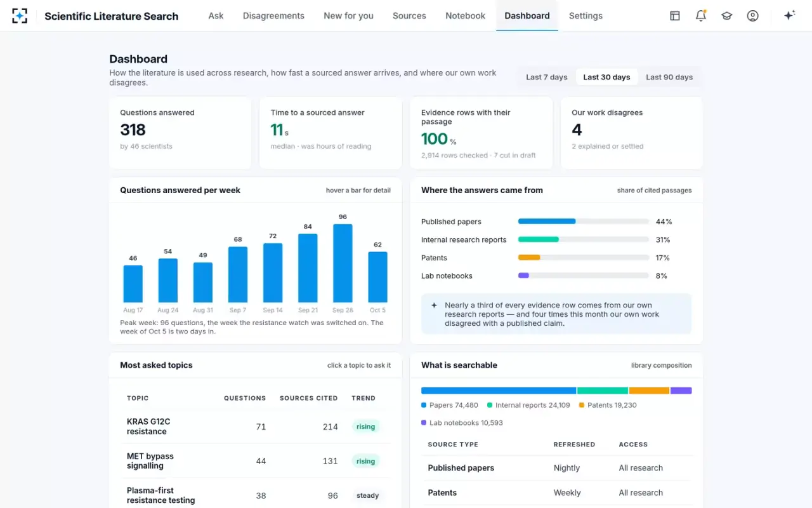Open the layout panel icon in header
This screenshot has width=812, height=508.
click(675, 16)
